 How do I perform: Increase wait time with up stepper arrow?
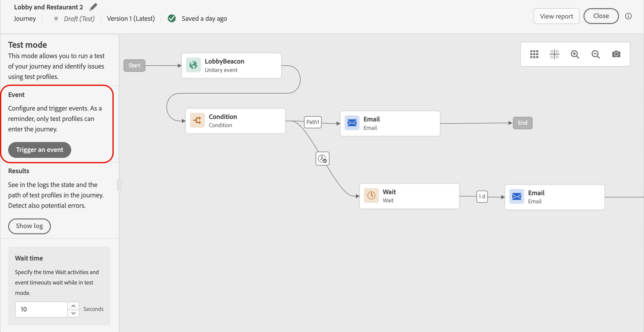[x=73, y=306]
